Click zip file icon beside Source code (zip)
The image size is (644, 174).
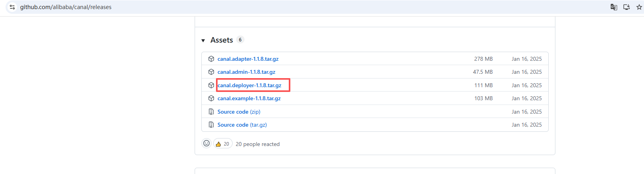[x=211, y=112]
